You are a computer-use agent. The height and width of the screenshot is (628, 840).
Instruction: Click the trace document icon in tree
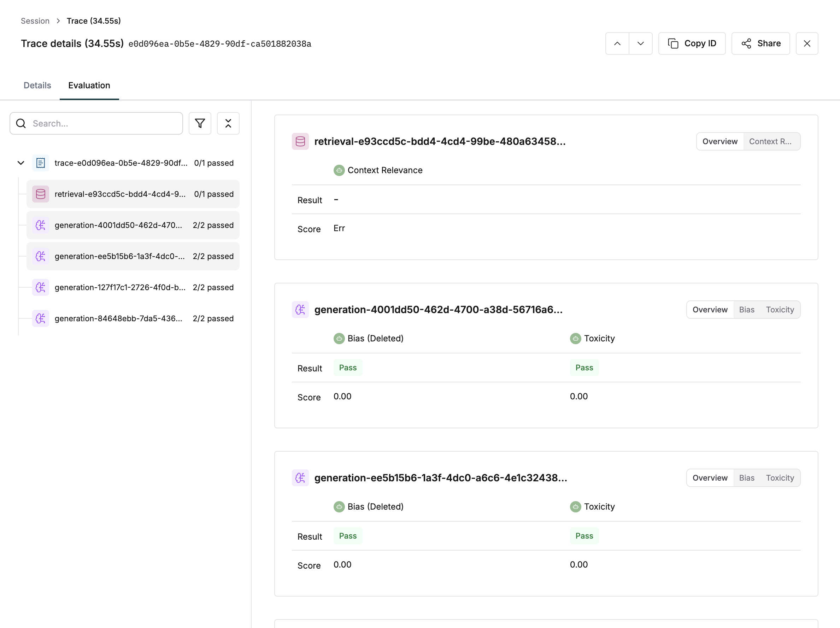point(41,163)
